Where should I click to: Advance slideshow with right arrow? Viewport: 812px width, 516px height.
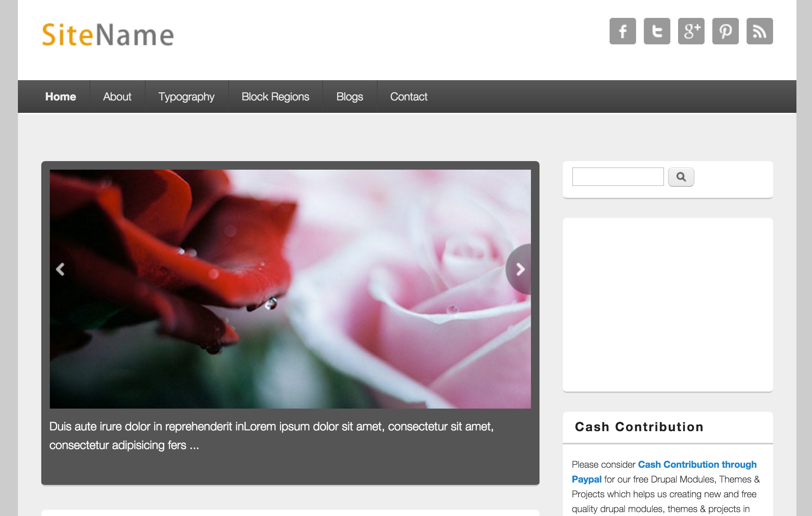(520, 269)
